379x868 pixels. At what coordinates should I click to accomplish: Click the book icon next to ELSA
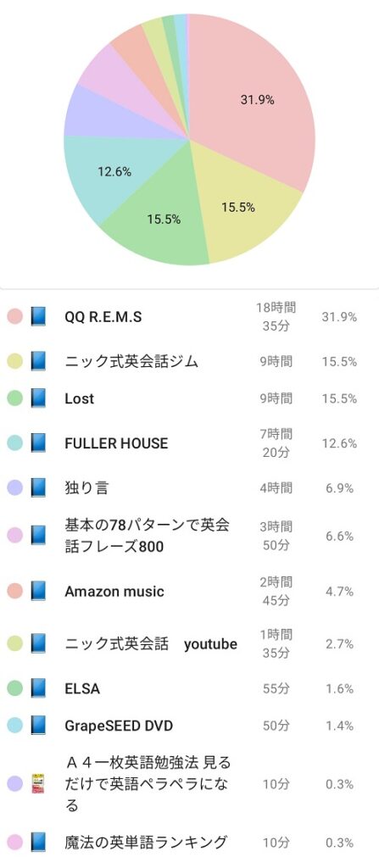(38, 688)
